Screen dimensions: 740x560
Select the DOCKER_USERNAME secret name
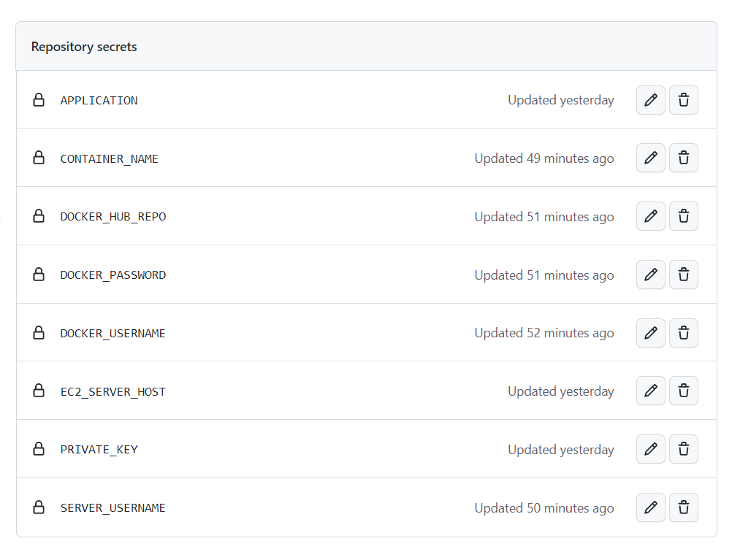[112, 333]
